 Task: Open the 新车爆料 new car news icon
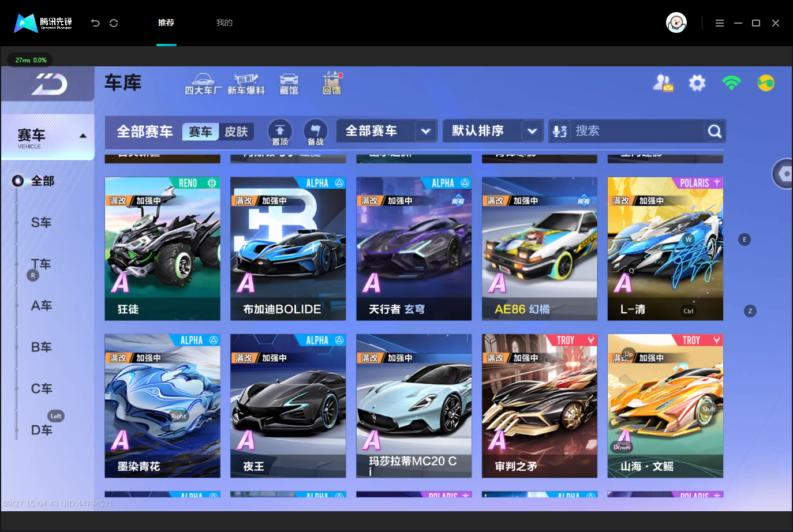point(246,84)
